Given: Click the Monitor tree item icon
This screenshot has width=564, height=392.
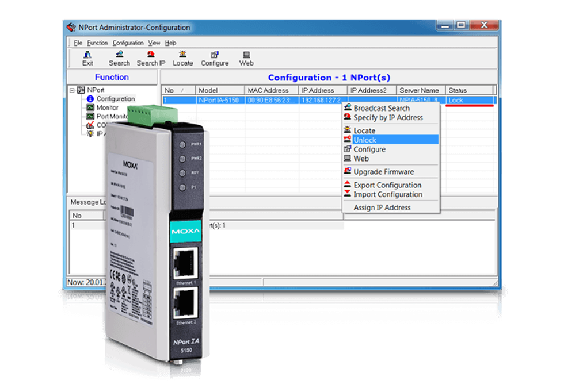Looking at the screenshot, I should [x=90, y=107].
